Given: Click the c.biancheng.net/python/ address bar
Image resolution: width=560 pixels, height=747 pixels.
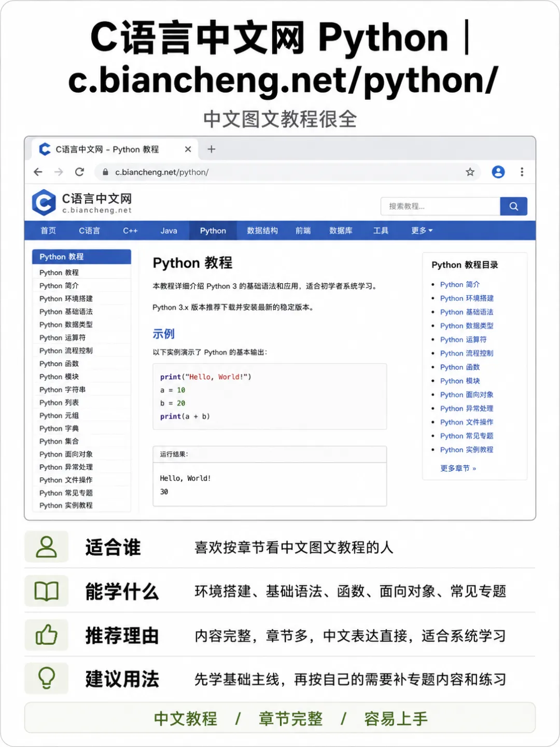Looking at the screenshot, I should [288, 172].
